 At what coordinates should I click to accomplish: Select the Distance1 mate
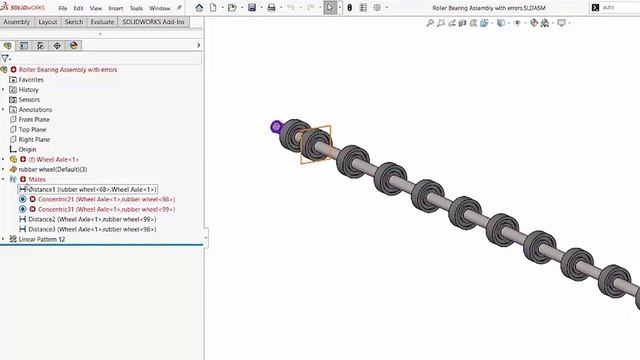[87, 189]
